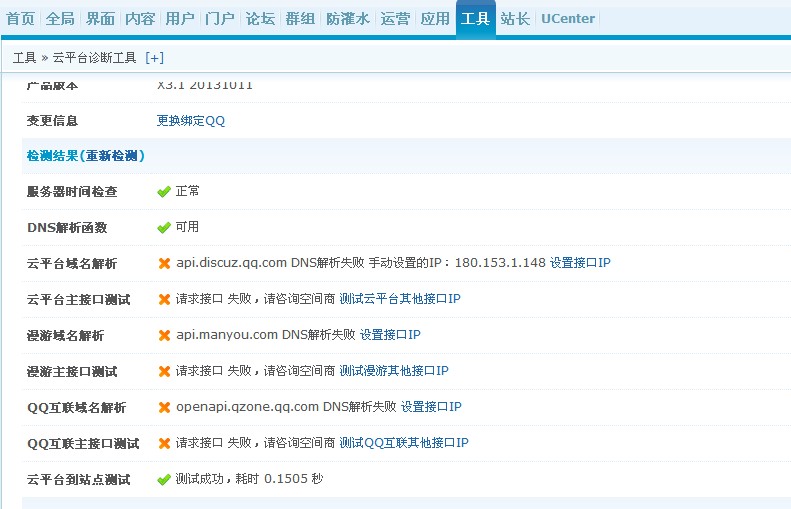Click orange X icon for 漫游域名解析
This screenshot has height=509, width=791.
[164, 335]
